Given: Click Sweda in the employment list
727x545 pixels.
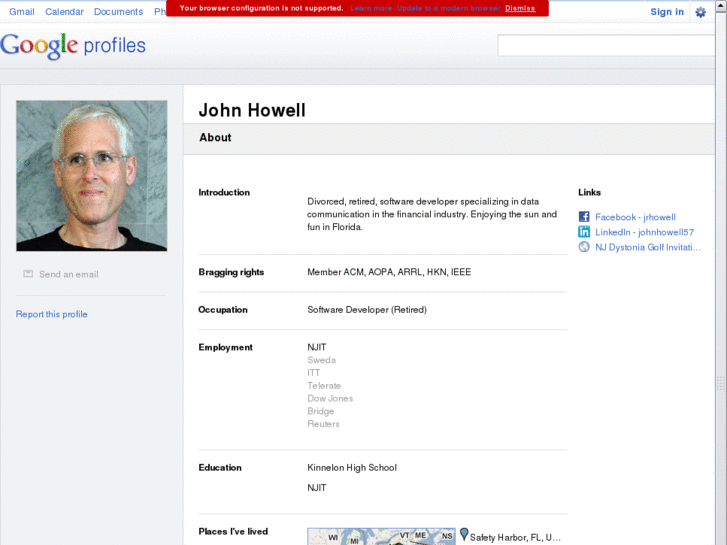Looking at the screenshot, I should click(321, 360).
